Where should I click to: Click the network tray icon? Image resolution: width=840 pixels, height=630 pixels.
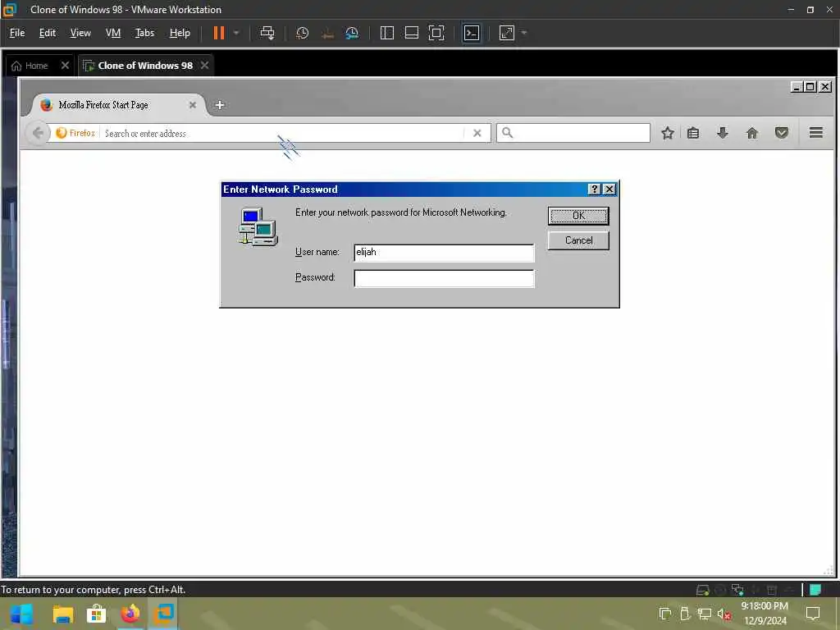(x=705, y=614)
